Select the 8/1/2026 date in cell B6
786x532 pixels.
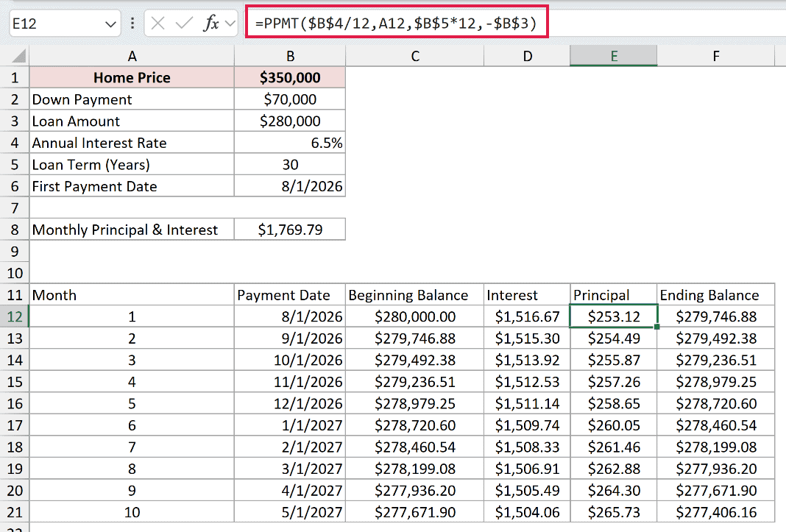(290, 186)
